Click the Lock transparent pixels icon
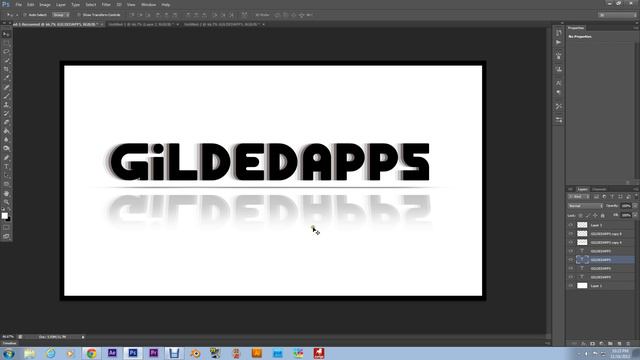This screenshot has height=360, width=640. coord(580,215)
